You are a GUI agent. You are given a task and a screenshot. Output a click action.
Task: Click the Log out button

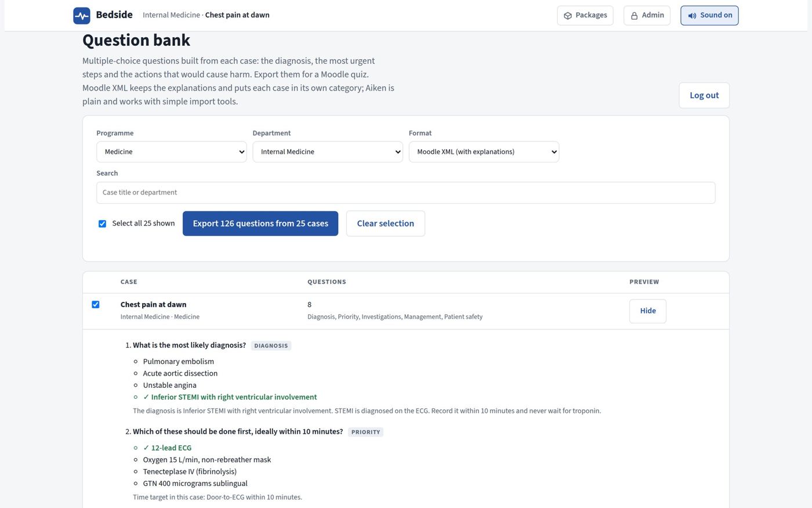pyautogui.click(x=704, y=95)
